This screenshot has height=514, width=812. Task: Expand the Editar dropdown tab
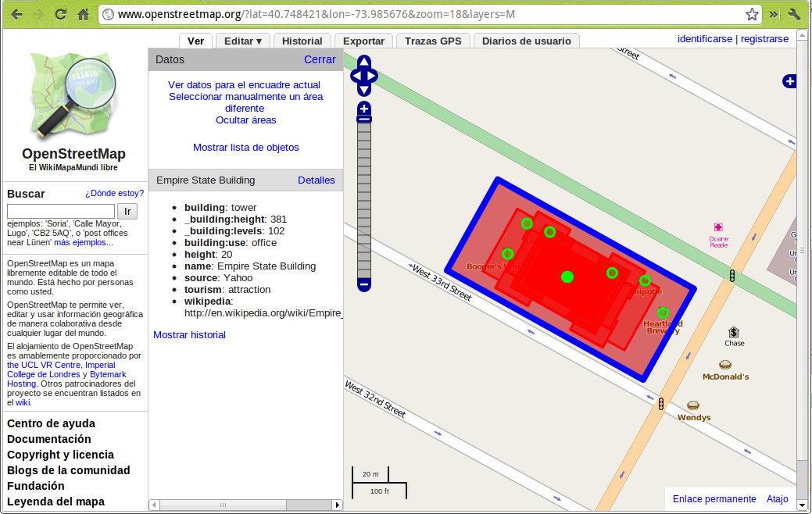(242, 41)
